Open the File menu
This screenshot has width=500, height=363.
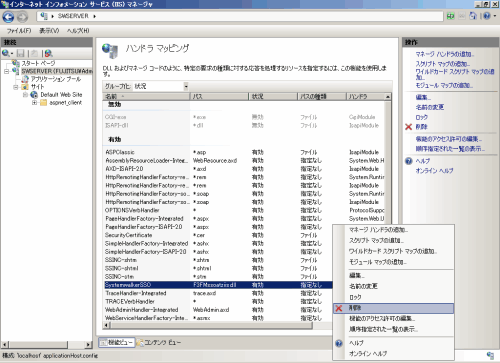(x=19, y=31)
